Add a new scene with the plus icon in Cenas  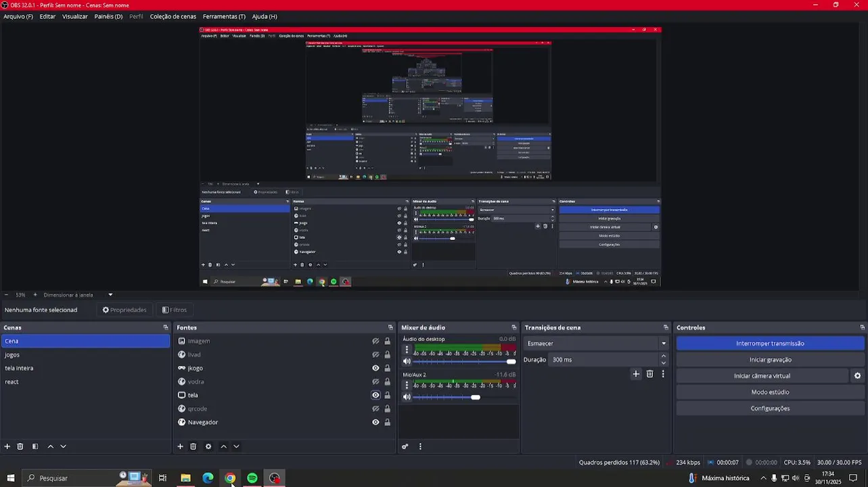point(7,446)
